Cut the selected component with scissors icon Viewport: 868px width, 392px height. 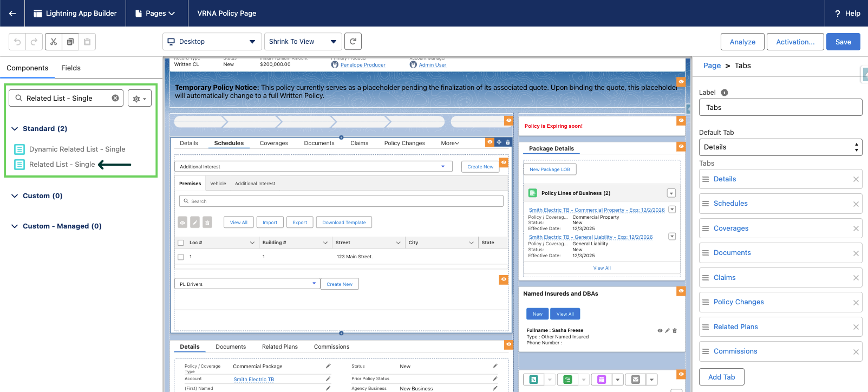tap(54, 42)
